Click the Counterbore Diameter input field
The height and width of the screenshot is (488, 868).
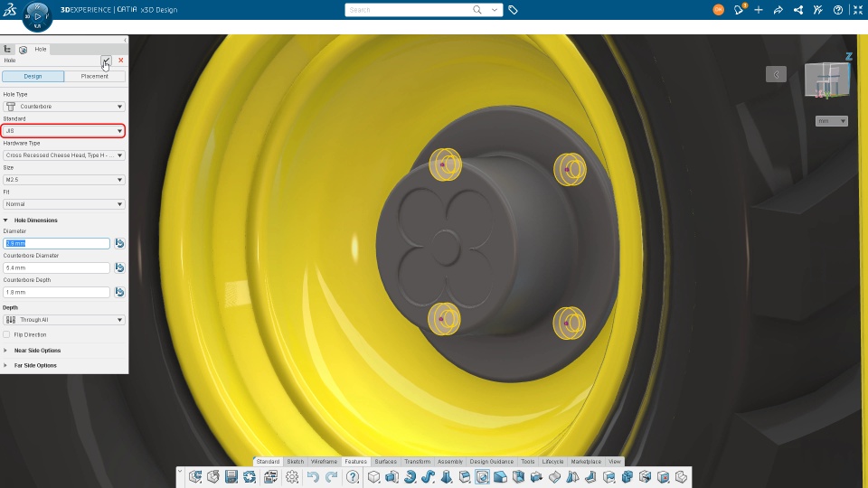click(x=56, y=267)
